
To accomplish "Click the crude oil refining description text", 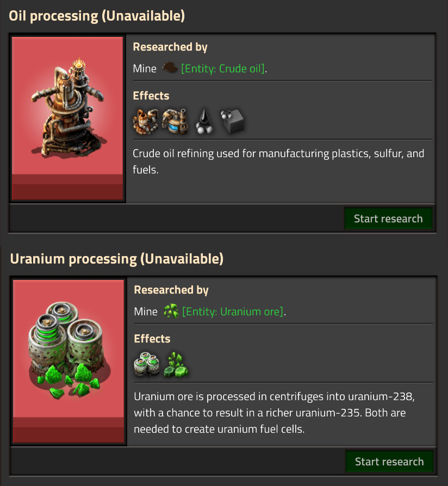I will (278, 161).
